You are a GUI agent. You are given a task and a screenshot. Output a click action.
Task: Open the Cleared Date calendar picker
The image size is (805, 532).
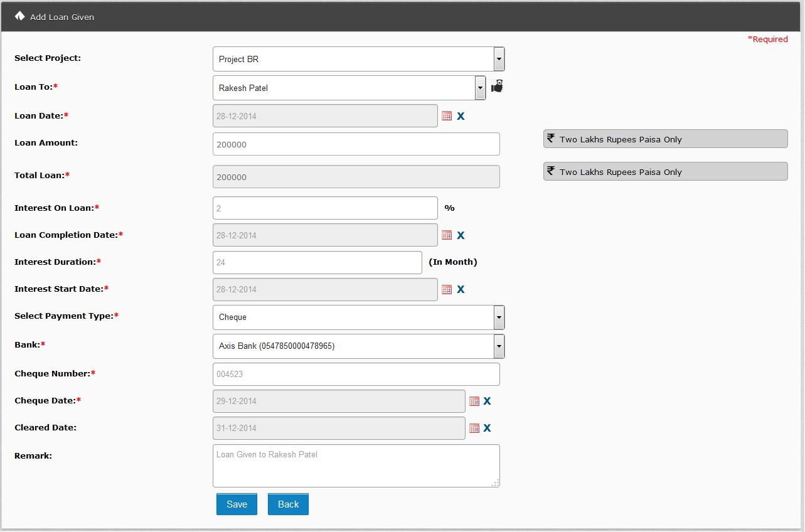coord(474,428)
